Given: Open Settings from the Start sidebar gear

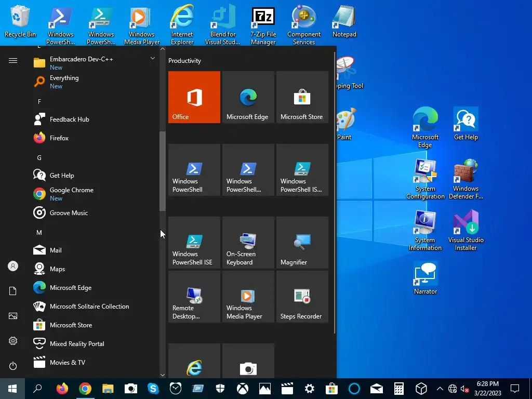Looking at the screenshot, I should (13, 341).
